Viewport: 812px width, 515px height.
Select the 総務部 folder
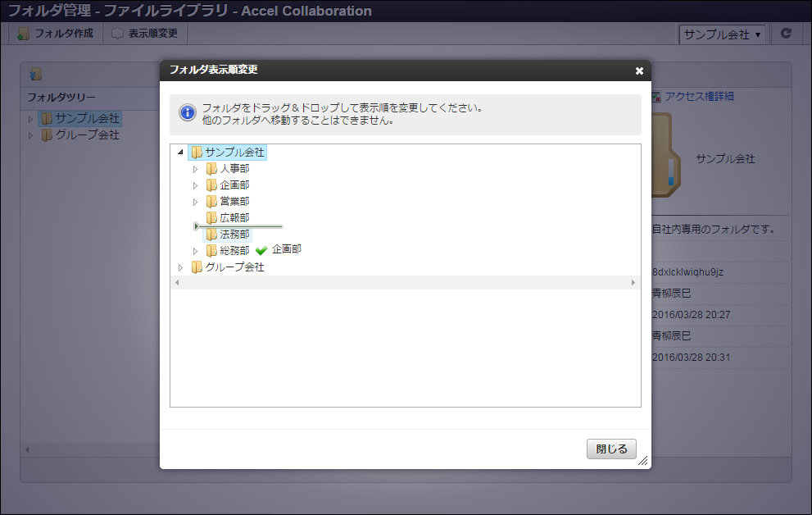(234, 251)
